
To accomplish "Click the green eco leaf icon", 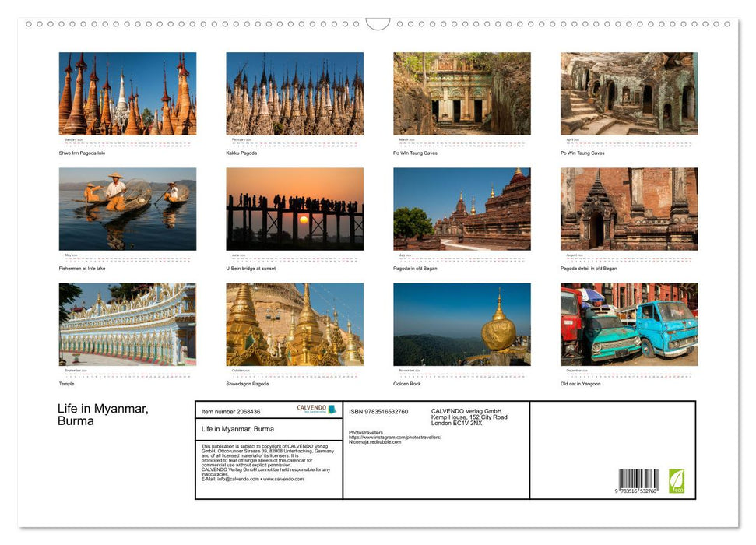I will tap(675, 480).
